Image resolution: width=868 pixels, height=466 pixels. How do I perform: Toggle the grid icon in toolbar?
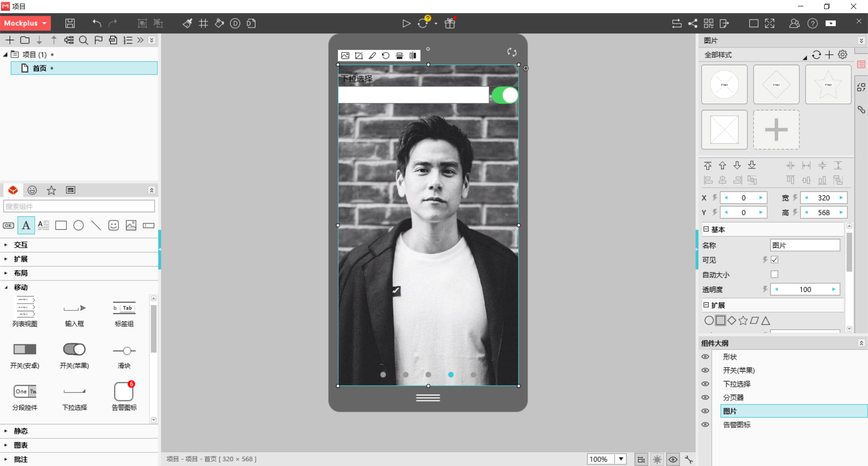pos(203,24)
